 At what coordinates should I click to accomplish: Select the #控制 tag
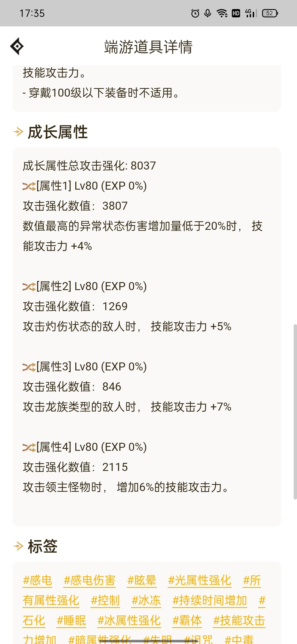[x=105, y=600]
